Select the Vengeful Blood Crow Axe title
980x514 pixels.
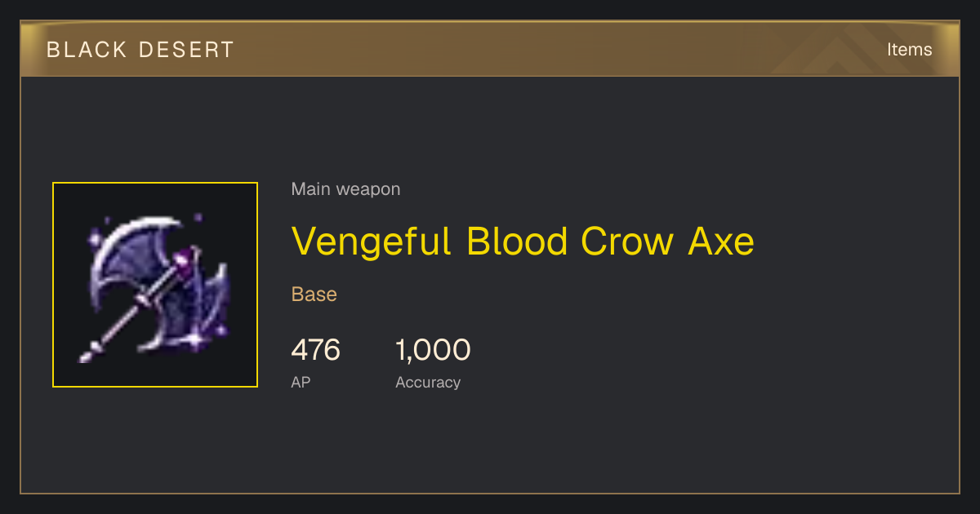(x=523, y=241)
